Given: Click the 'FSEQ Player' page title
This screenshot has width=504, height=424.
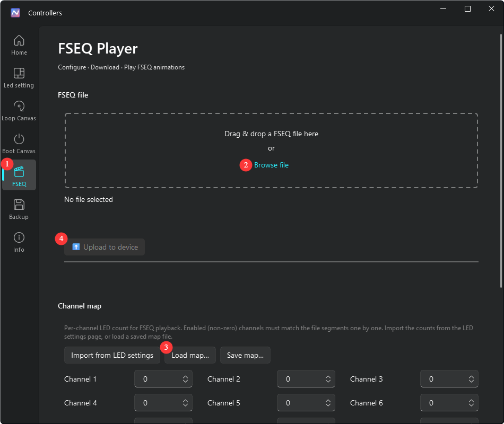Looking at the screenshot, I should [x=98, y=49].
